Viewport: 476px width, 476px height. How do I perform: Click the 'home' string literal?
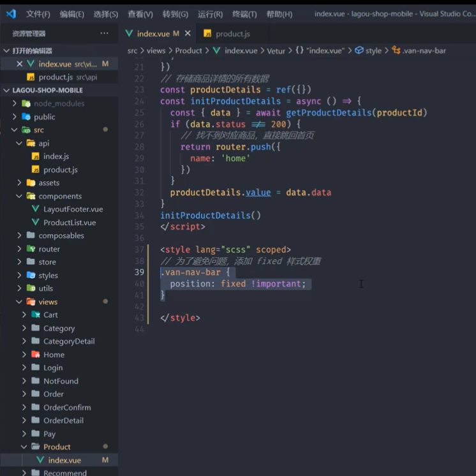(235, 158)
